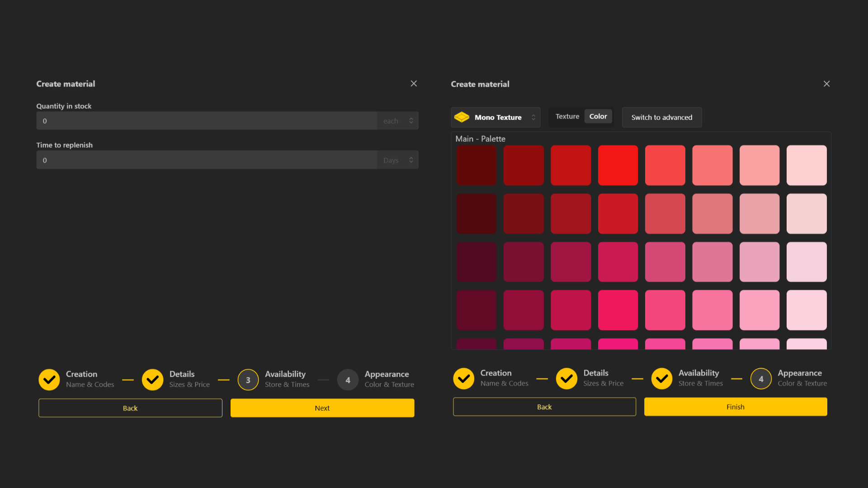This screenshot has height=488, width=868.
Task: Open the Days unit dropdown
Action: [x=398, y=160]
